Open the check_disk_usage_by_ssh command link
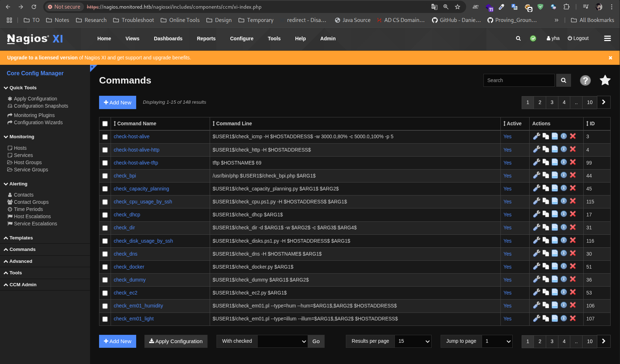620x364 pixels. pos(143,241)
